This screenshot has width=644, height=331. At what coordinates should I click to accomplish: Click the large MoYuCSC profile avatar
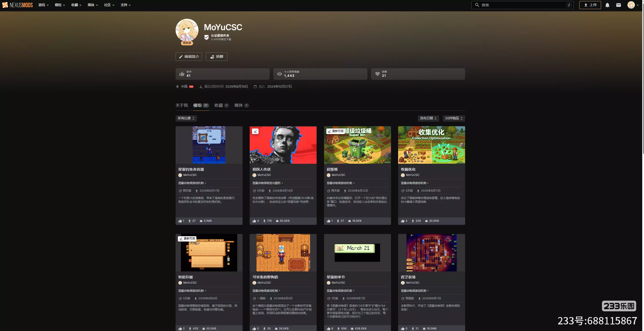pyautogui.click(x=187, y=30)
